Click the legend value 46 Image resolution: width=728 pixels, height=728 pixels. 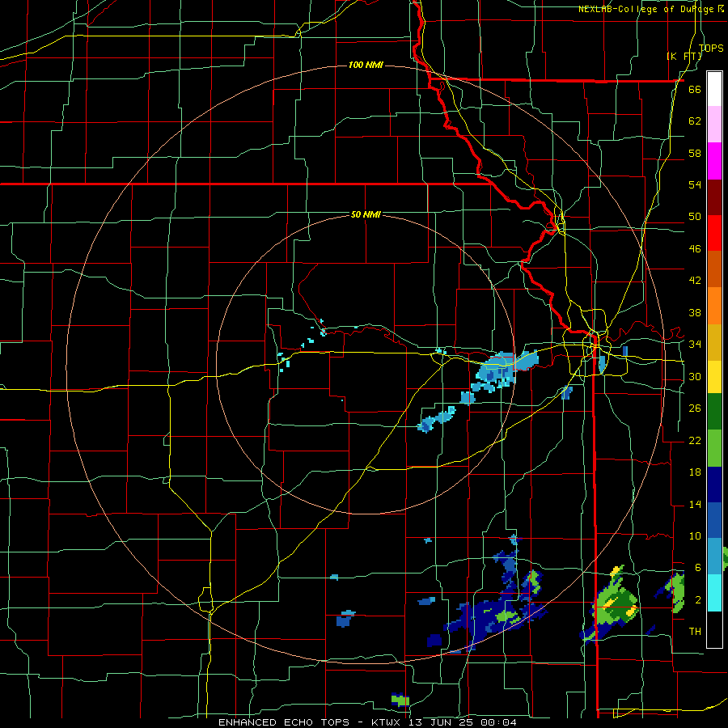coord(695,249)
